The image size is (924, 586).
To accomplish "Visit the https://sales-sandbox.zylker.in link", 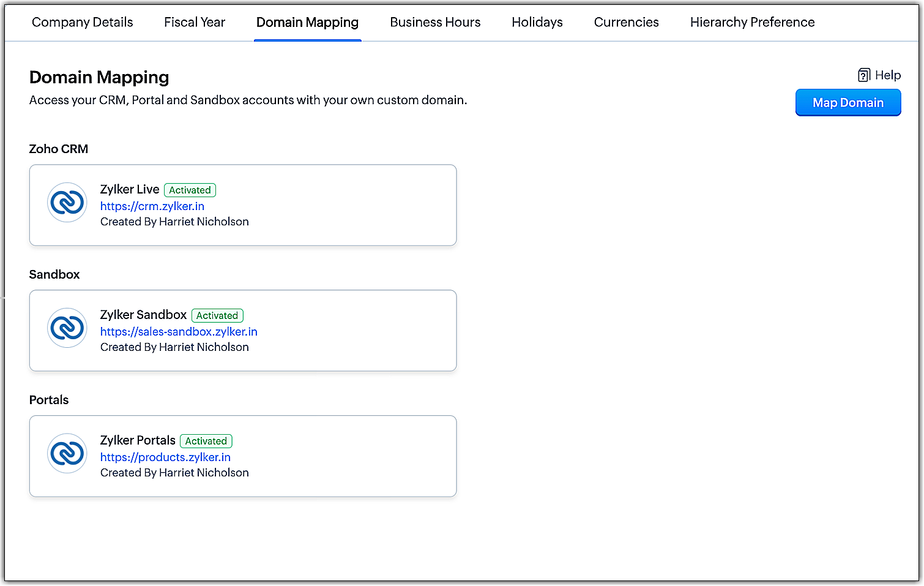I will pyautogui.click(x=179, y=332).
